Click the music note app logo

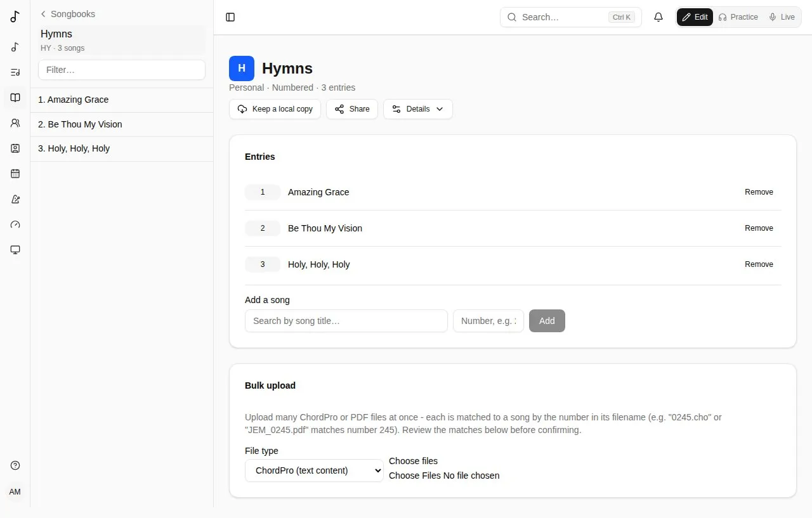(15, 16)
